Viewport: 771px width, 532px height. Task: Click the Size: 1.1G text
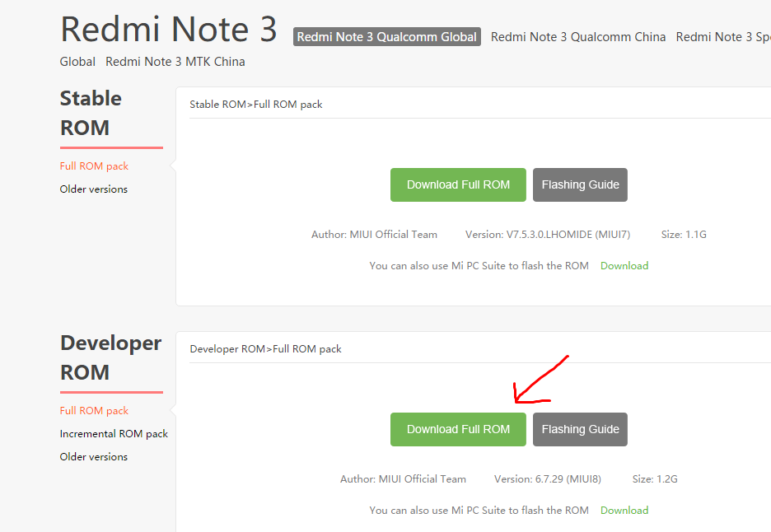(x=684, y=235)
